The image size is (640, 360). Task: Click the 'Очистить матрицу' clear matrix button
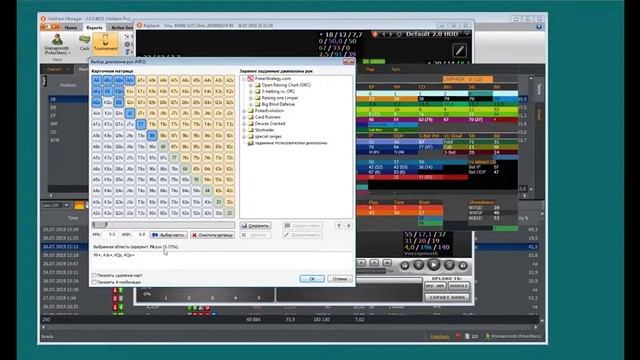coord(213,235)
